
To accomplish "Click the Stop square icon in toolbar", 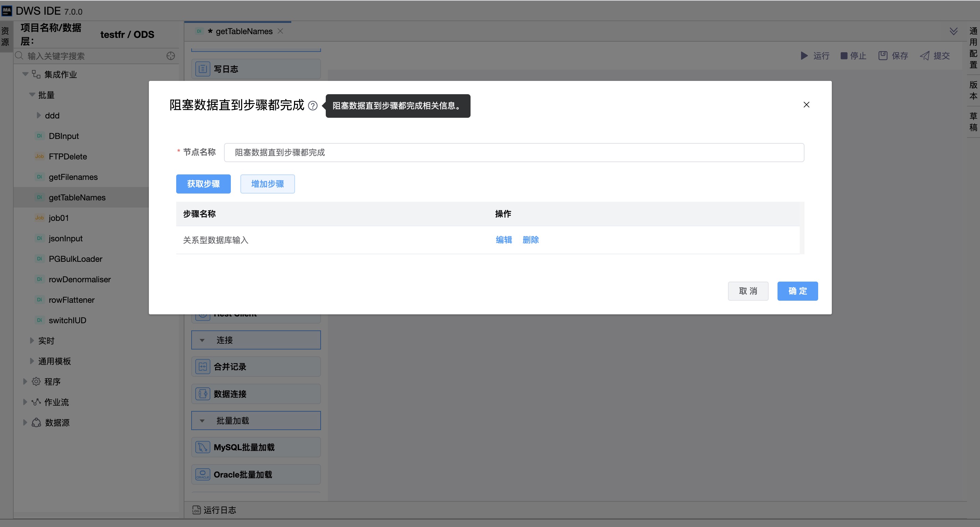I will pos(843,56).
